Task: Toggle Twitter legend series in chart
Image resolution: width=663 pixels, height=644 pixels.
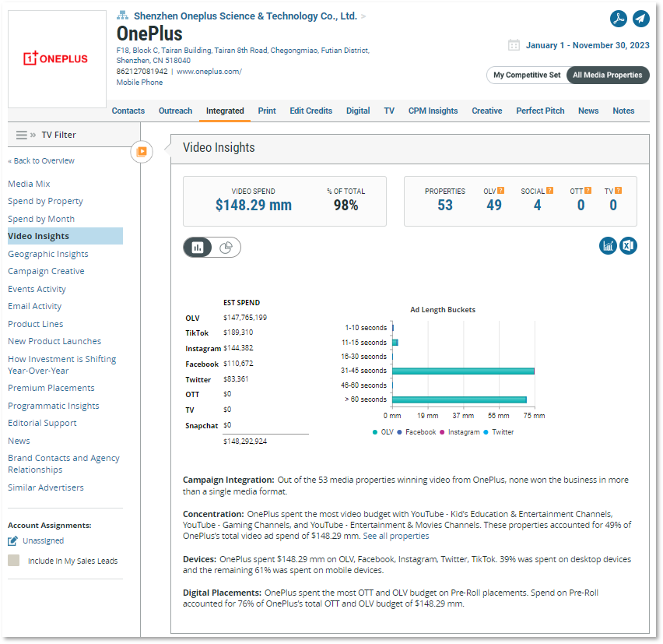Action: [x=499, y=432]
